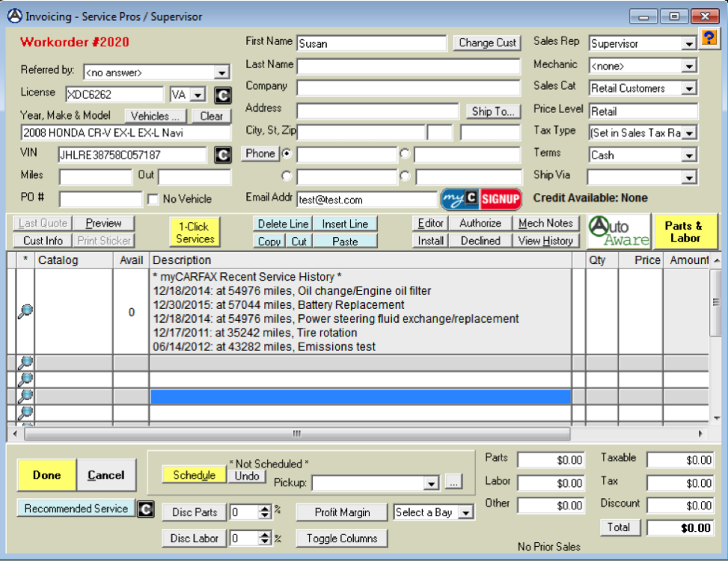Expand the Pickup dropdown
The image size is (728, 561).
[432, 483]
